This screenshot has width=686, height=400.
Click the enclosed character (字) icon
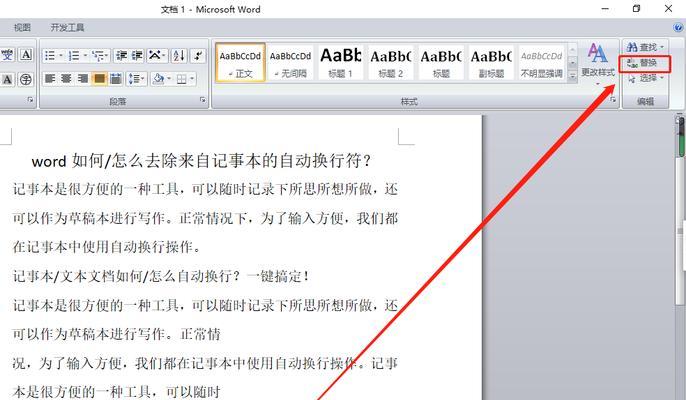(26, 79)
